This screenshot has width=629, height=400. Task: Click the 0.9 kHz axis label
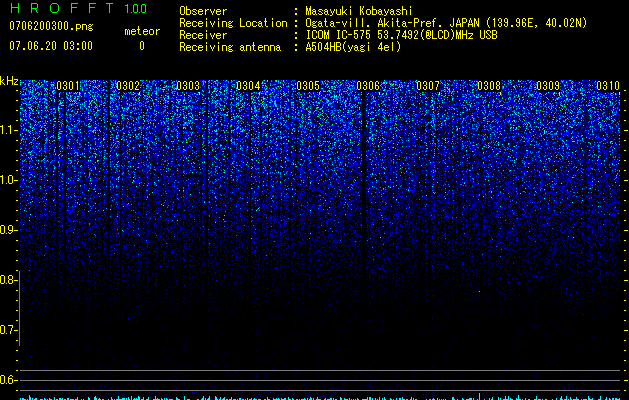pyautogui.click(x=7, y=230)
